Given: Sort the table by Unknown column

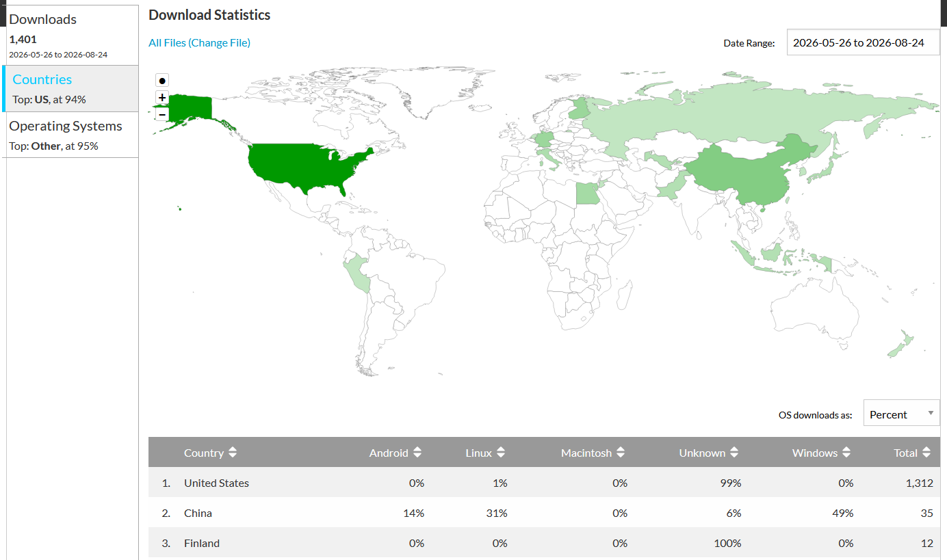Looking at the screenshot, I should [710, 453].
